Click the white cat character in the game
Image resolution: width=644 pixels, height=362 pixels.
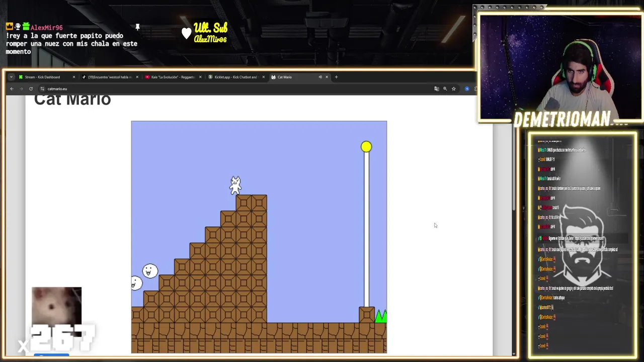click(235, 186)
